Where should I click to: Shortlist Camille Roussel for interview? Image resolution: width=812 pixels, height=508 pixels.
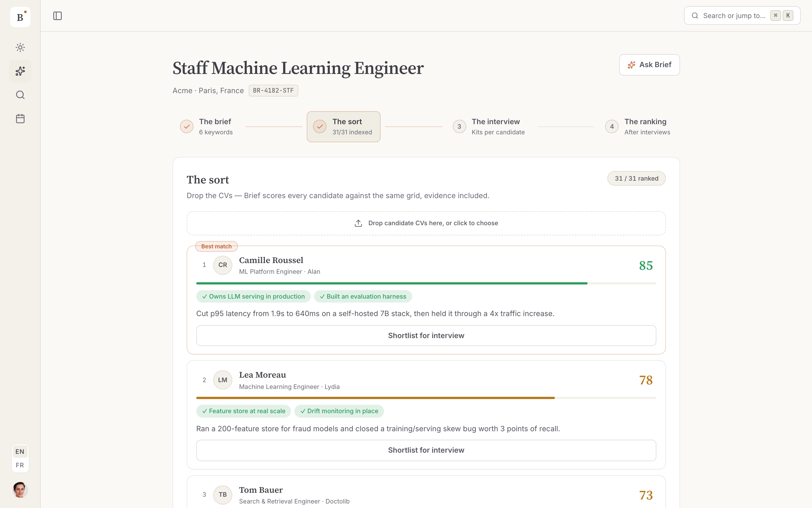click(426, 336)
